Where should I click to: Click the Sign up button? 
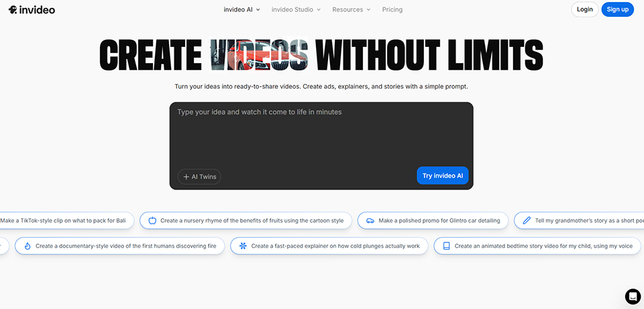[617, 9]
